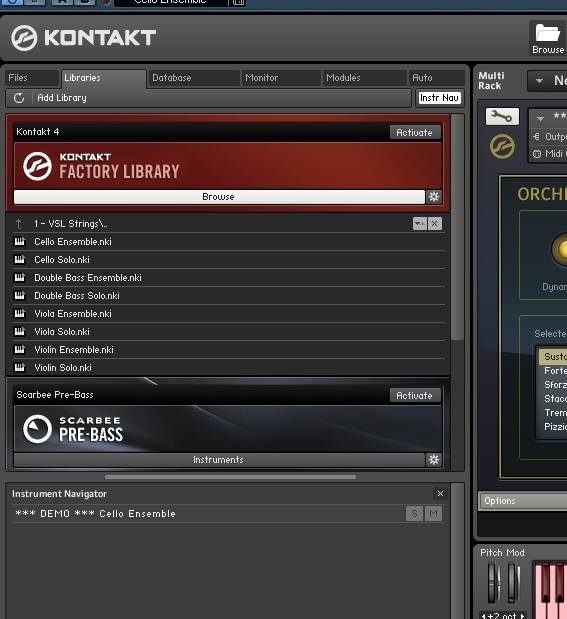Select Double Bass Ensemble.nki file

[228, 278]
